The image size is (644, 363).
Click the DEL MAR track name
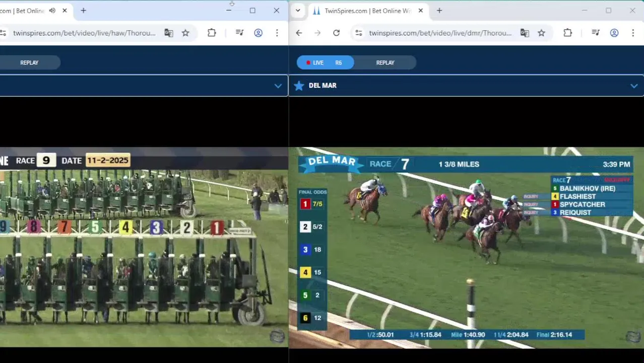[323, 86]
